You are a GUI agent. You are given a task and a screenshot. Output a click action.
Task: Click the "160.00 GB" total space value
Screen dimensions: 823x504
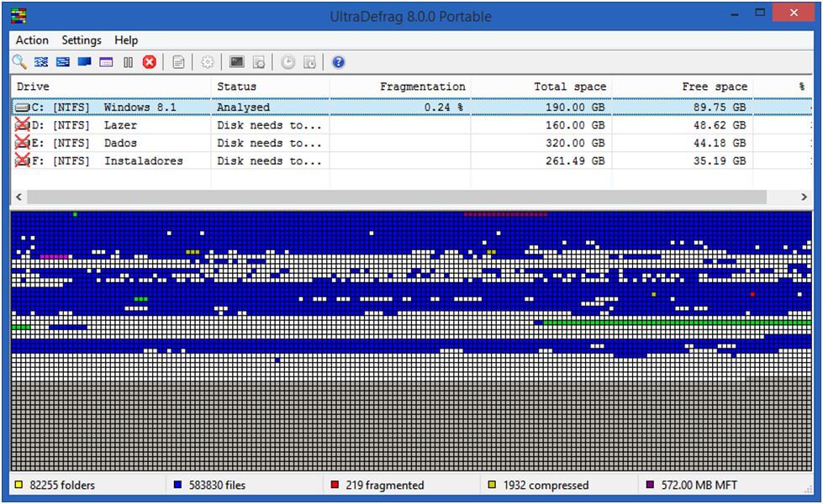(575, 125)
